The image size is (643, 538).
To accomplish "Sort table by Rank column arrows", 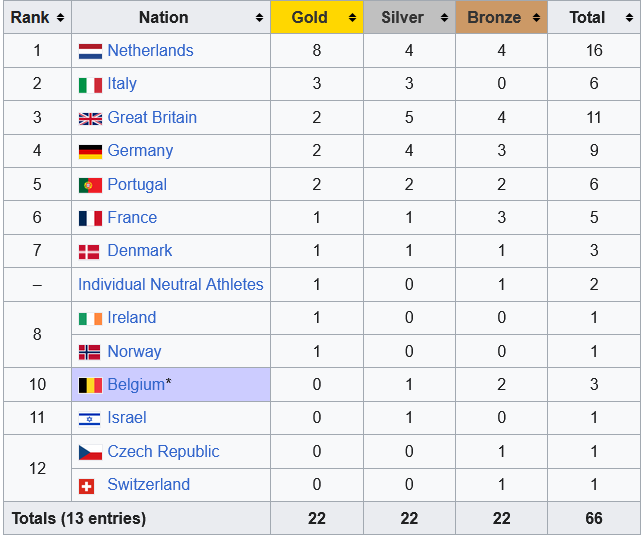I will click(60, 18).
